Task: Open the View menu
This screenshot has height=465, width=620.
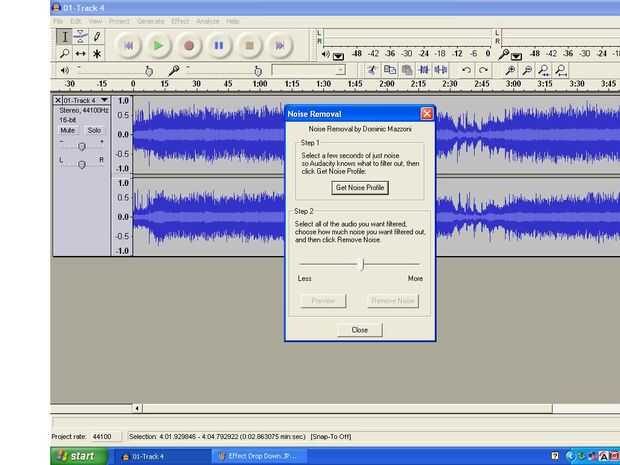Action: (95, 21)
